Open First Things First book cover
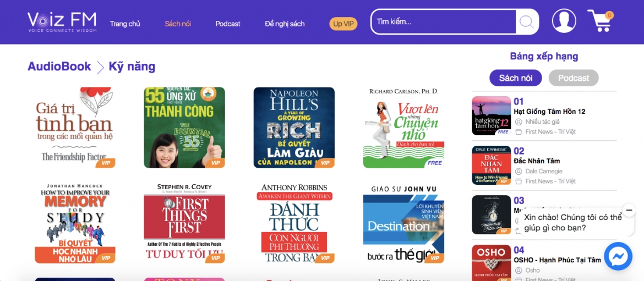This screenshot has width=644, height=281. tap(184, 222)
